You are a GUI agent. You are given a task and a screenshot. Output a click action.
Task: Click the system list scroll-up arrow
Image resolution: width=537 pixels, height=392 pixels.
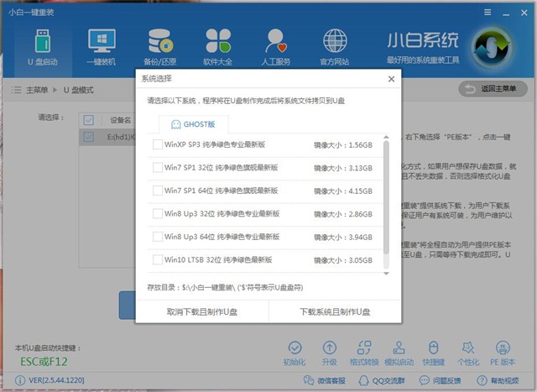coord(386,137)
